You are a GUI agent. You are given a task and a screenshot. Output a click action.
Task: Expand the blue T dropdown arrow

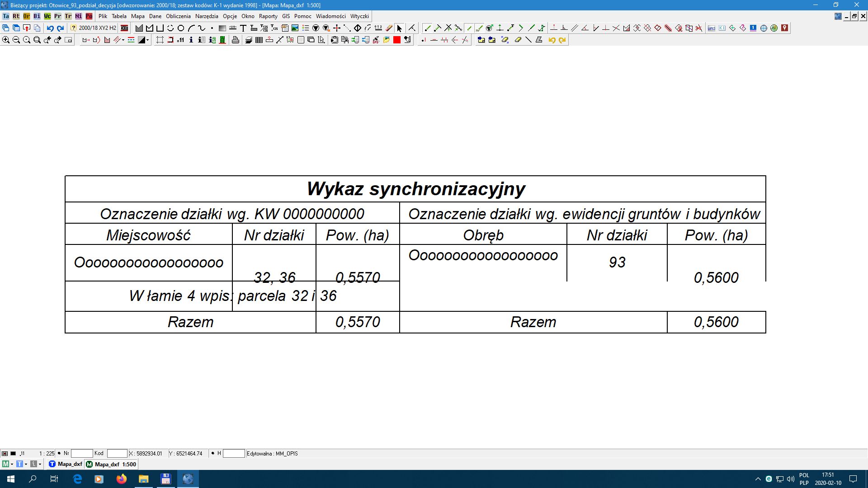(26, 464)
